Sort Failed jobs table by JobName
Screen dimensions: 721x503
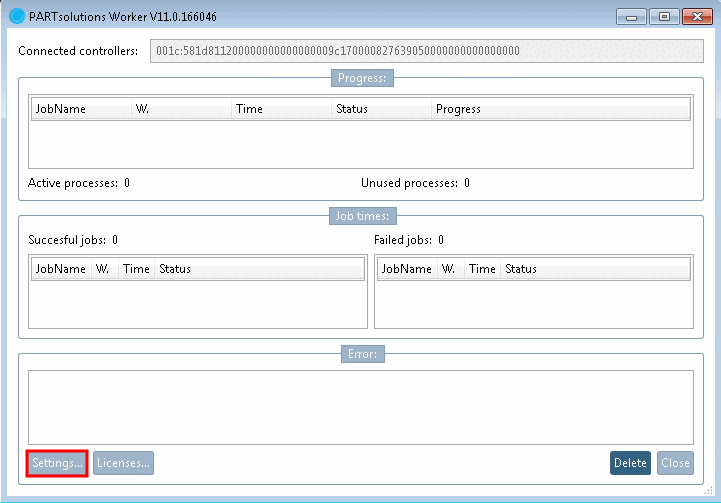pyautogui.click(x=407, y=269)
